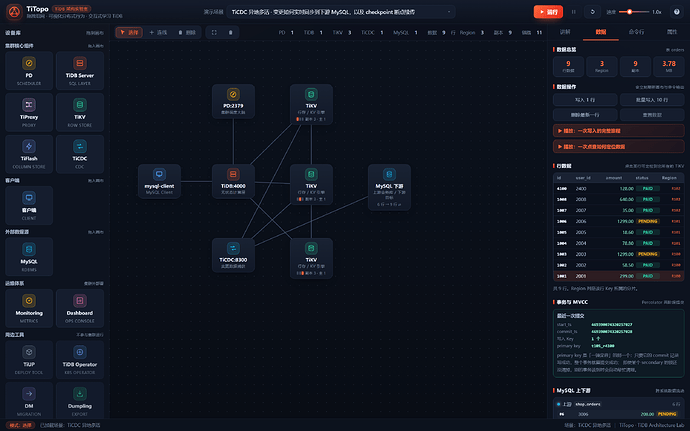This screenshot has width=690, height=431.
Task: Select row with user_id 2008
Action: 618,199
